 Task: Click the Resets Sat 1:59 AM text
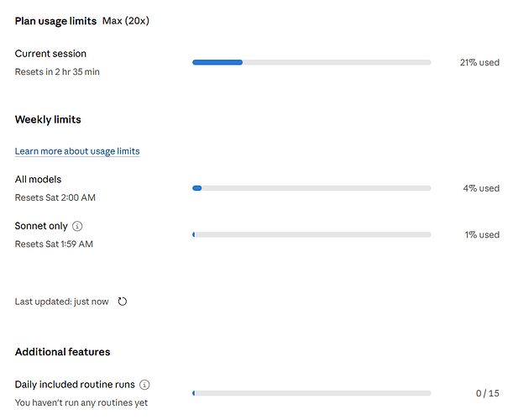54,244
